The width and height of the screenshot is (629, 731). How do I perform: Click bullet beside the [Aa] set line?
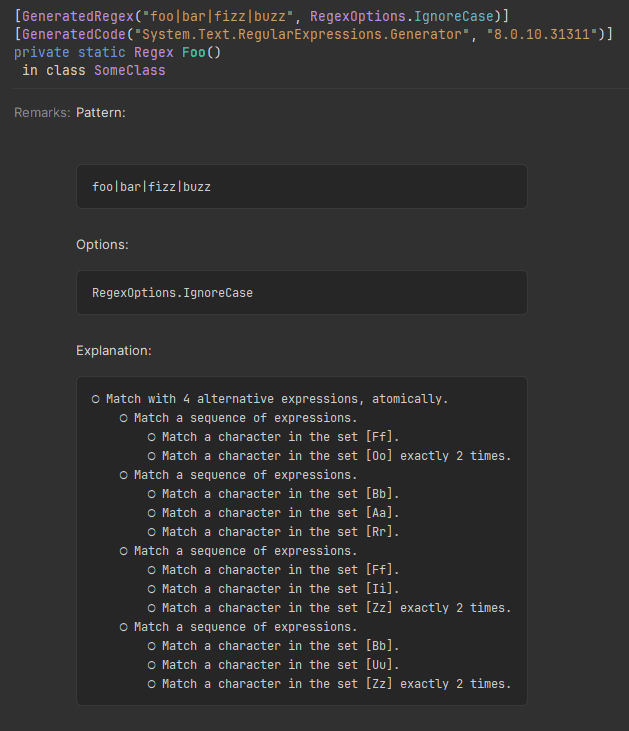(152, 513)
